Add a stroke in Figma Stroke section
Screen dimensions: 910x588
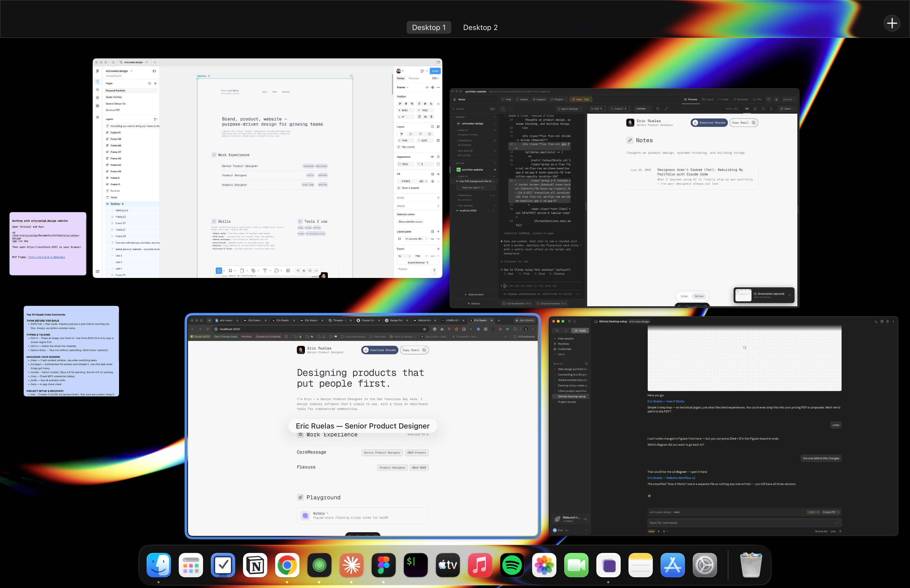[x=438, y=198]
